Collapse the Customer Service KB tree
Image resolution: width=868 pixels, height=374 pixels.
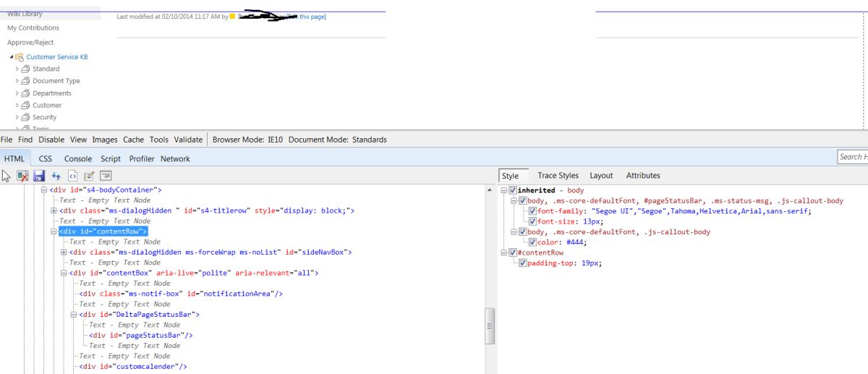click(x=12, y=57)
